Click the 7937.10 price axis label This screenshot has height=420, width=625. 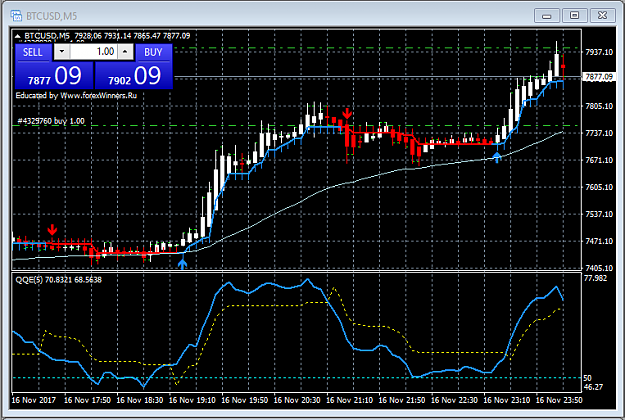pos(599,52)
